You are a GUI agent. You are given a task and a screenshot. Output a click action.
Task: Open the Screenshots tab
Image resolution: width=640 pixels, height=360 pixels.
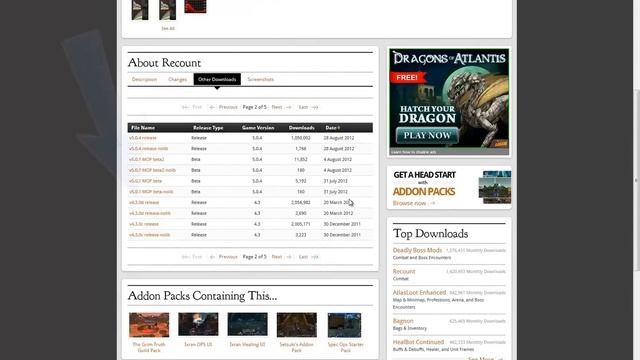tap(260, 79)
